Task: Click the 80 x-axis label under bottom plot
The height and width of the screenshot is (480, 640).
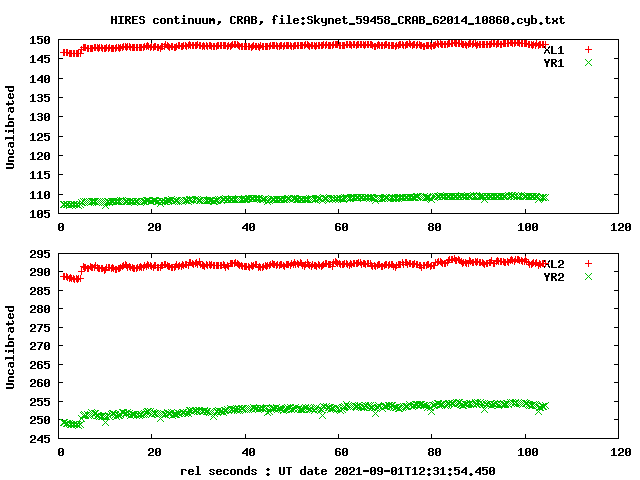Action: pyautogui.click(x=434, y=452)
